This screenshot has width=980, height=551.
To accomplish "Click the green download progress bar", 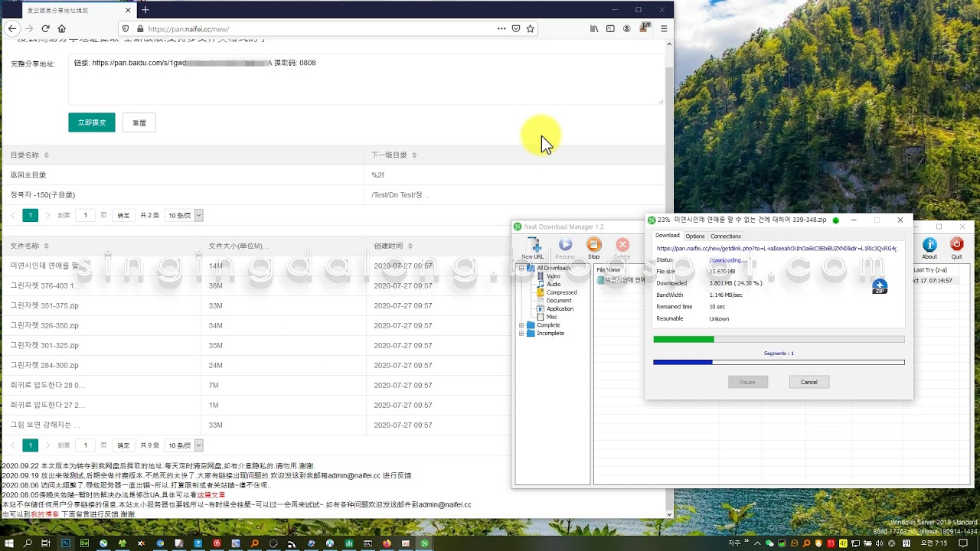I will (x=779, y=339).
